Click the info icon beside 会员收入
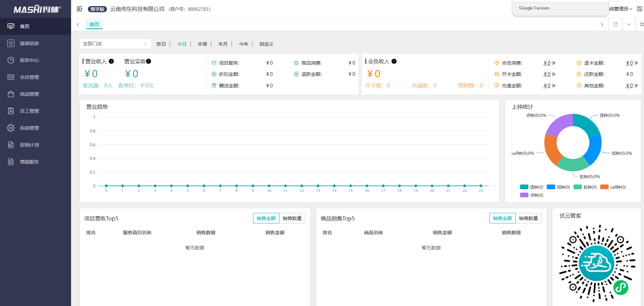 tap(394, 61)
